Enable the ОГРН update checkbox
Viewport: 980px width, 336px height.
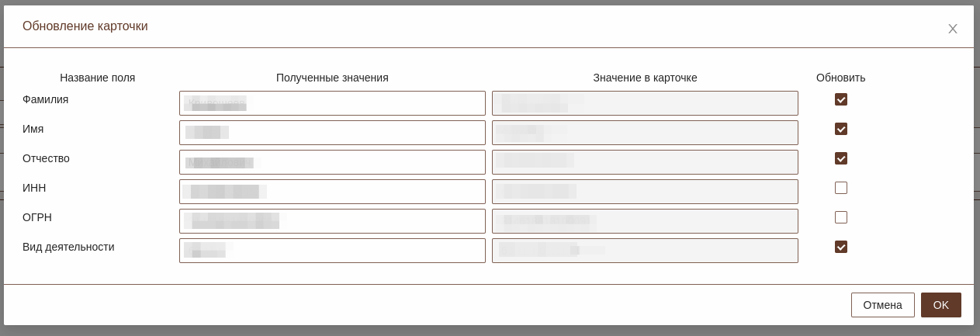tap(841, 217)
